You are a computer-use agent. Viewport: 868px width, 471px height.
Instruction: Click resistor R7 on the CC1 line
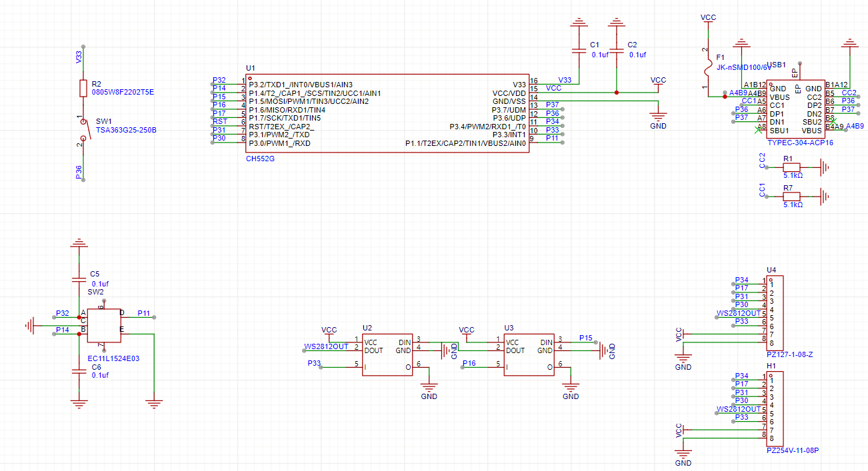coord(792,197)
